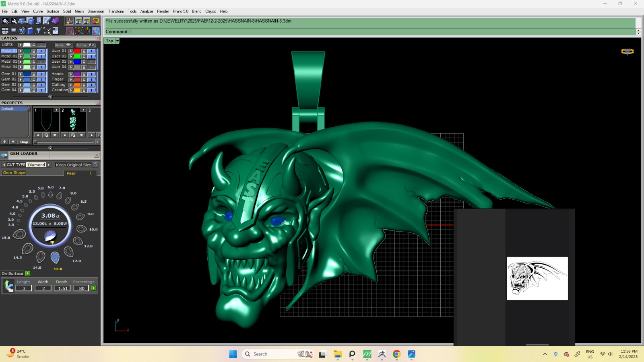
Task: Open the Render menu
Action: [x=163, y=11]
